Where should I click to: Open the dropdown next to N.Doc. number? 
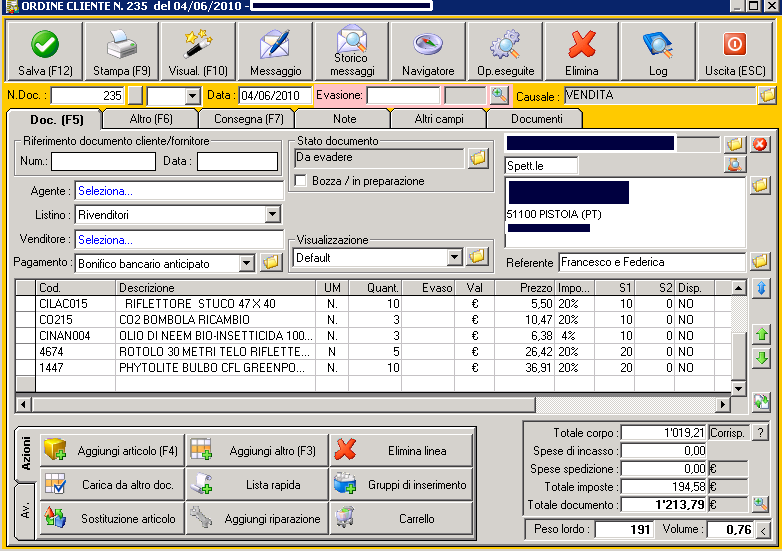coord(193,95)
